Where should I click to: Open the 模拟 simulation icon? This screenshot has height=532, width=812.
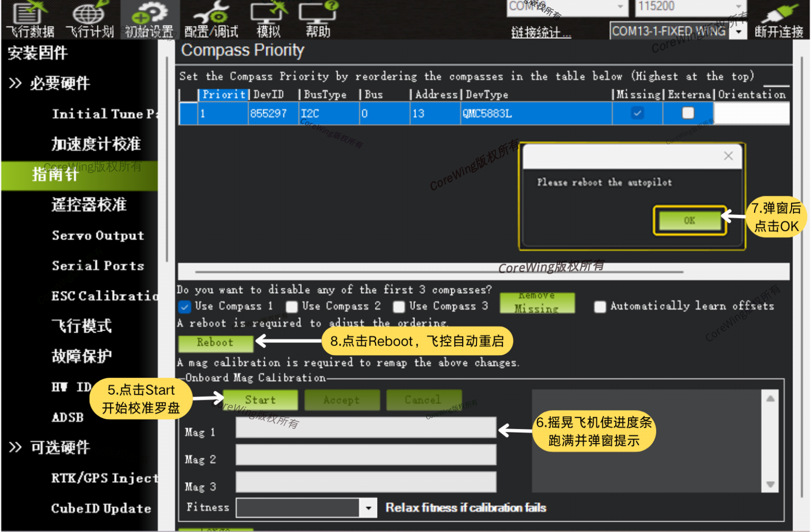tap(268, 19)
